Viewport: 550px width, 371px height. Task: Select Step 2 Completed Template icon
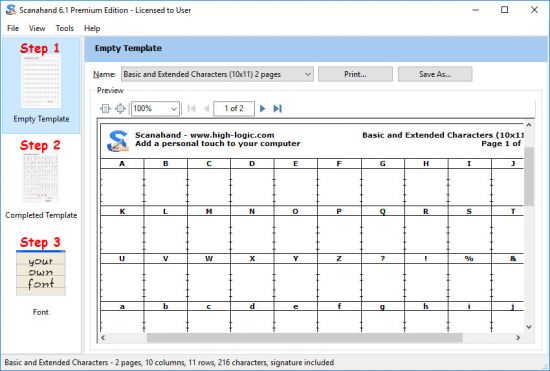41,179
